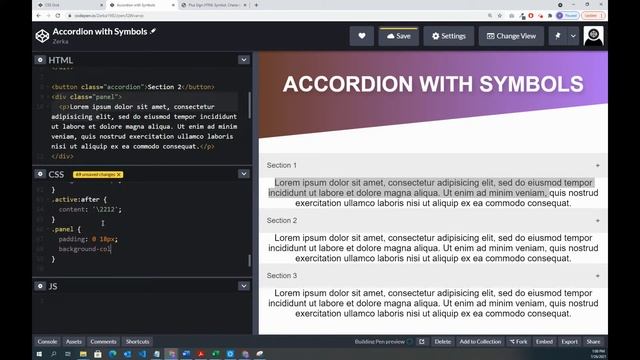Expand Section 2 accordion plus
Image resolution: width=640 pixels, height=360 pixels.
598,220
